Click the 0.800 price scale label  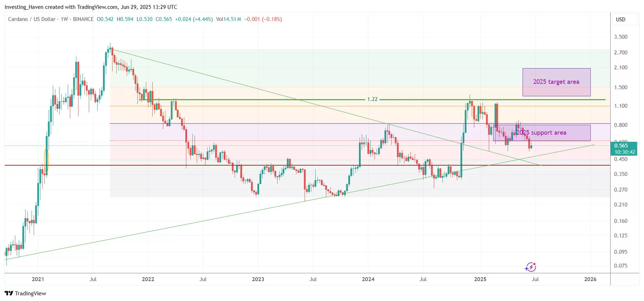tap(621, 125)
